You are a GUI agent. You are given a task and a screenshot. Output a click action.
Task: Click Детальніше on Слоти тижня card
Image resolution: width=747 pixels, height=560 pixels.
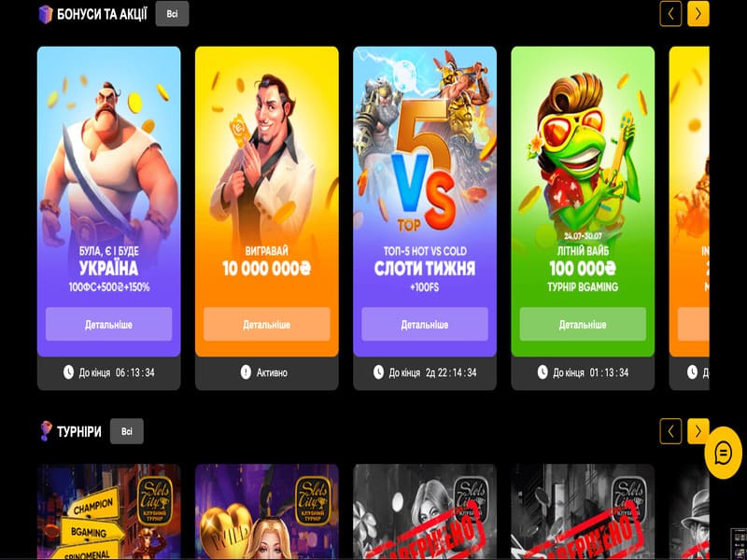click(425, 324)
